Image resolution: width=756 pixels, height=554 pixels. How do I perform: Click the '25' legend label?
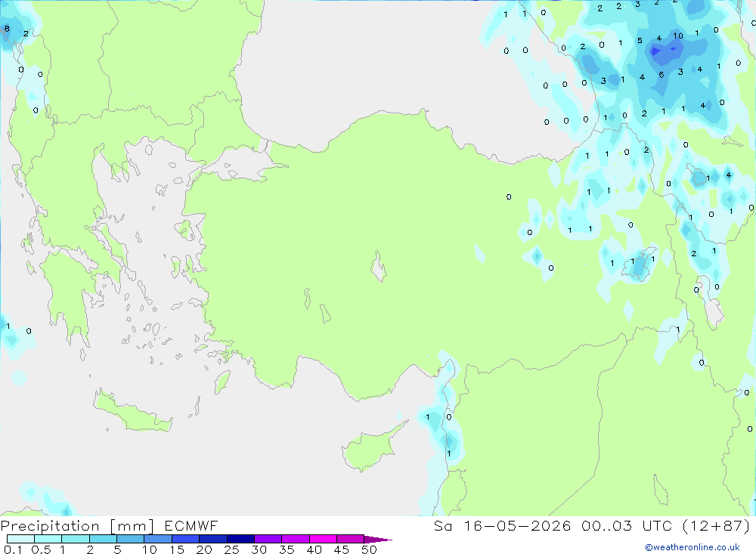click(x=231, y=549)
